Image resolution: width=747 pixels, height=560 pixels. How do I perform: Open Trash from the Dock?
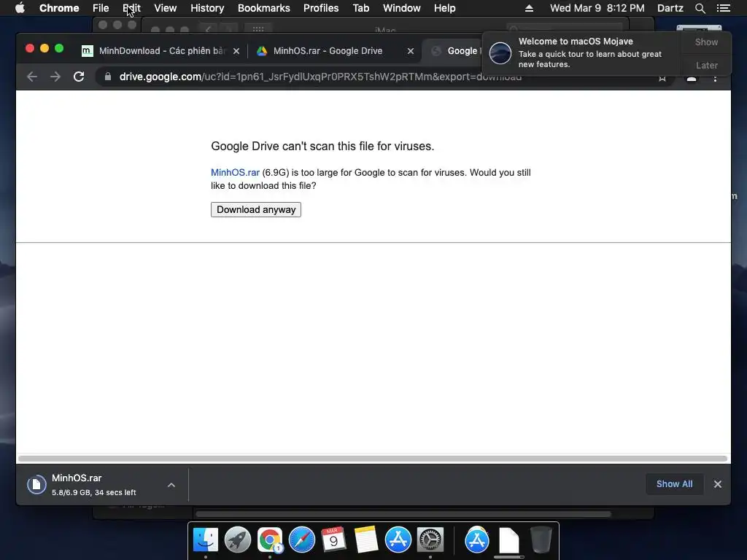(541, 540)
